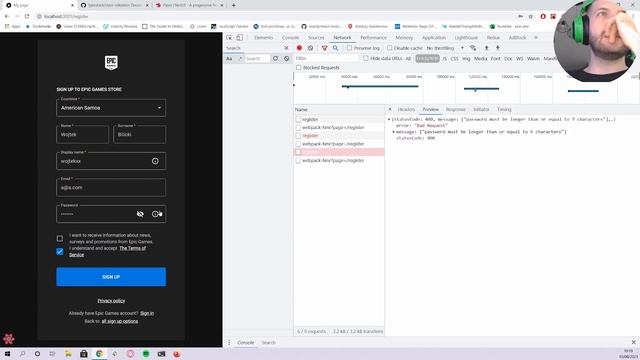Check the news and promotions checkbox
The image size is (640, 360).
60,238
